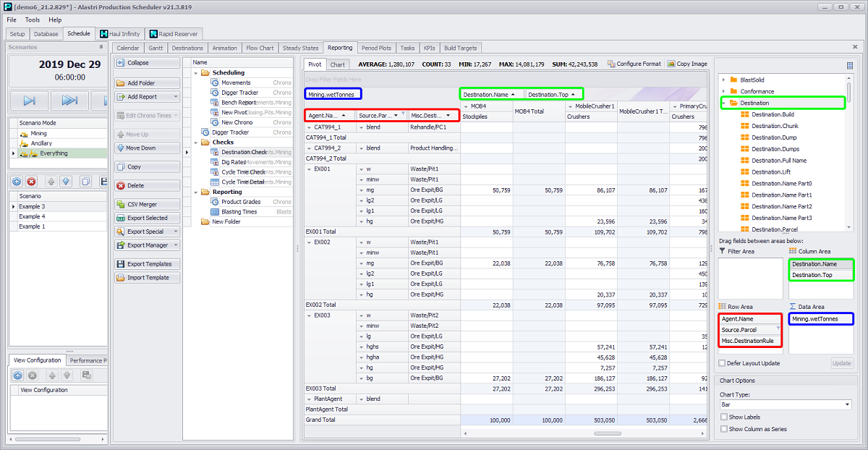Image resolution: width=868 pixels, height=450 pixels.
Task: Check Show Column as Series
Action: click(x=724, y=429)
